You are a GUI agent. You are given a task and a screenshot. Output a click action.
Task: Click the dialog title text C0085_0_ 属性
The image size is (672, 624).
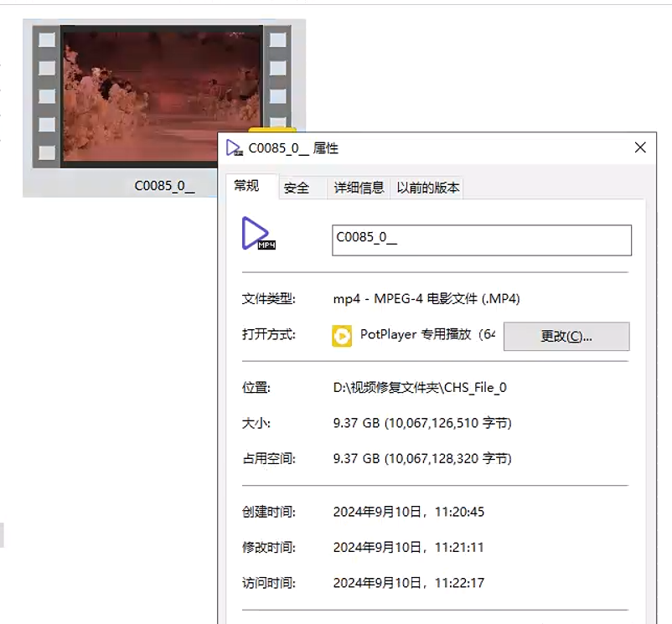293,148
